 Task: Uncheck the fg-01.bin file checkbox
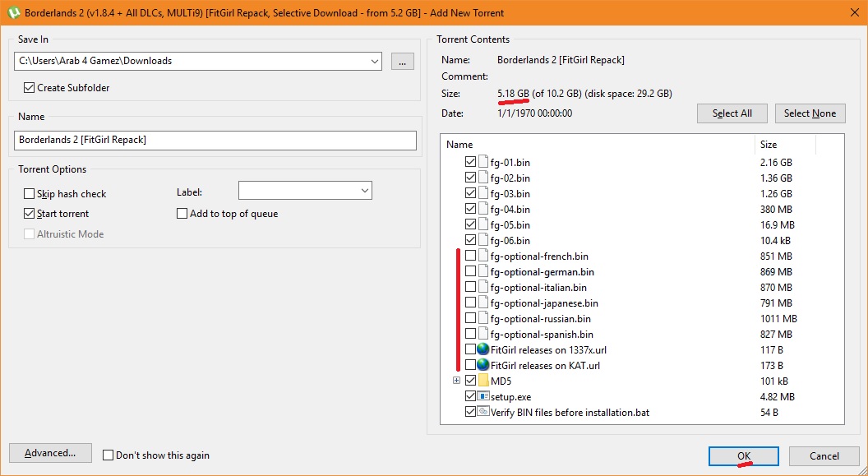click(470, 162)
